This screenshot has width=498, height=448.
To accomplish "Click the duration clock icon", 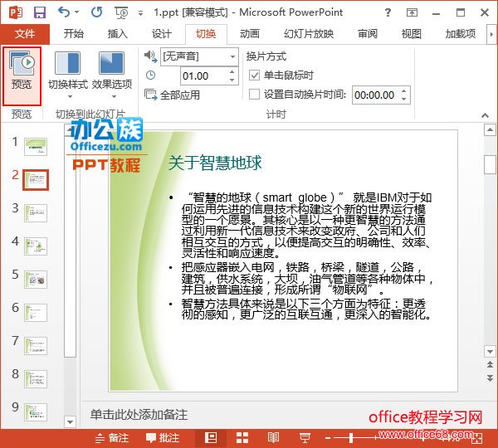I will [150, 75].
